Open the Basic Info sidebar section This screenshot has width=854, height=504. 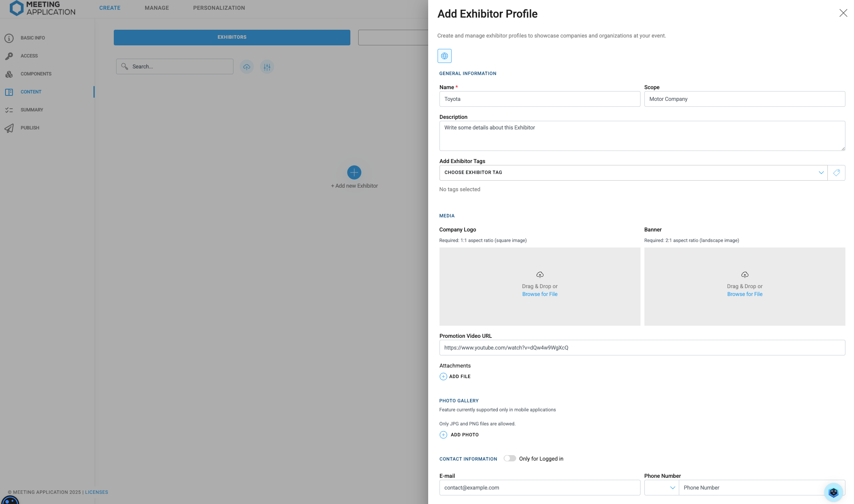point(33,38)
